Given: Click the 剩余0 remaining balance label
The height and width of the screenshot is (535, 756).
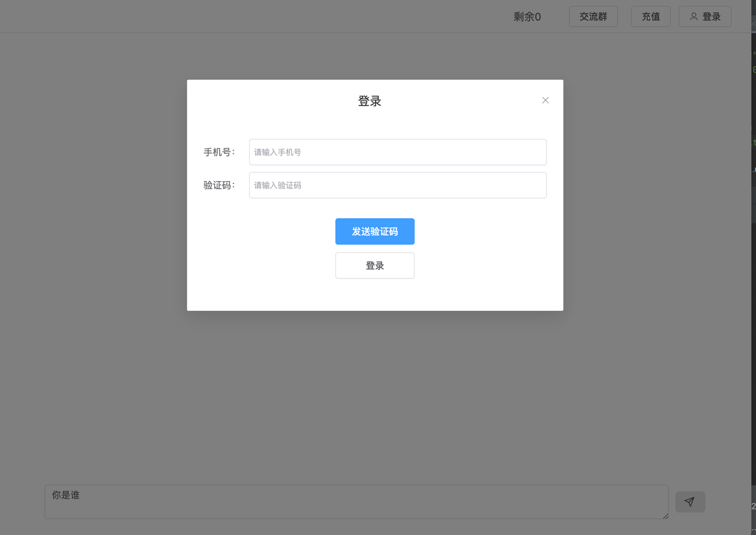Looking at the screenshot, I should (527, 17).
